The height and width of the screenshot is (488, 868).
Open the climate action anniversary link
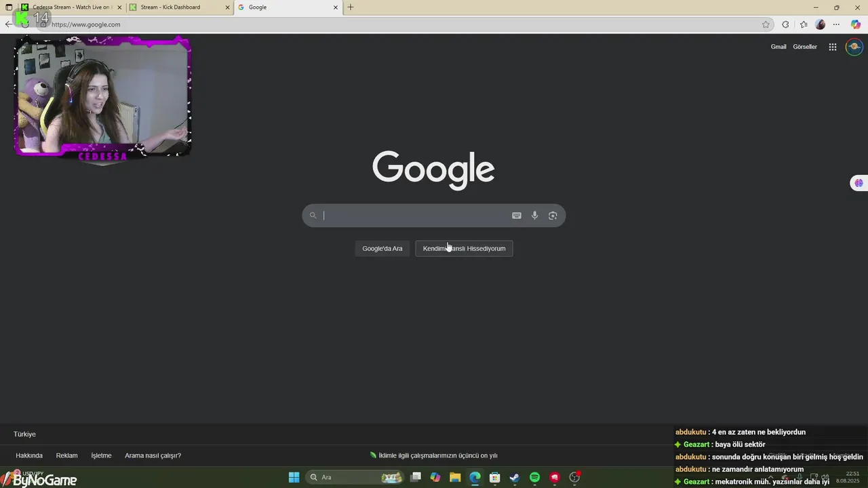coord(433,455)
